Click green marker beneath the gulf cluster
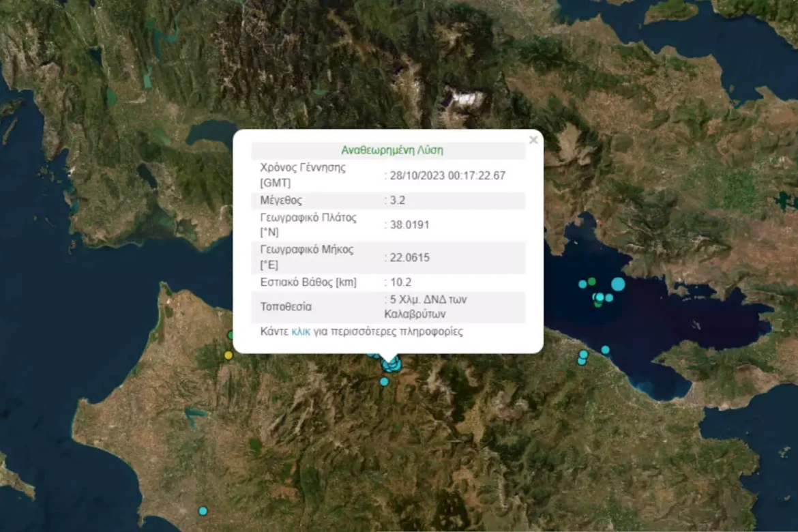 click(x=597, y=304)
